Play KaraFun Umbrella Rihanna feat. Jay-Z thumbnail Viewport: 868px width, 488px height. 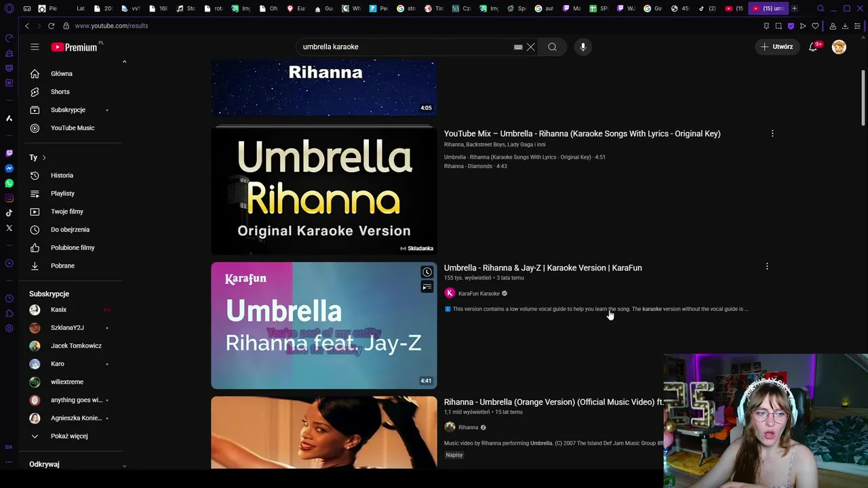click(x=323, y=325)
